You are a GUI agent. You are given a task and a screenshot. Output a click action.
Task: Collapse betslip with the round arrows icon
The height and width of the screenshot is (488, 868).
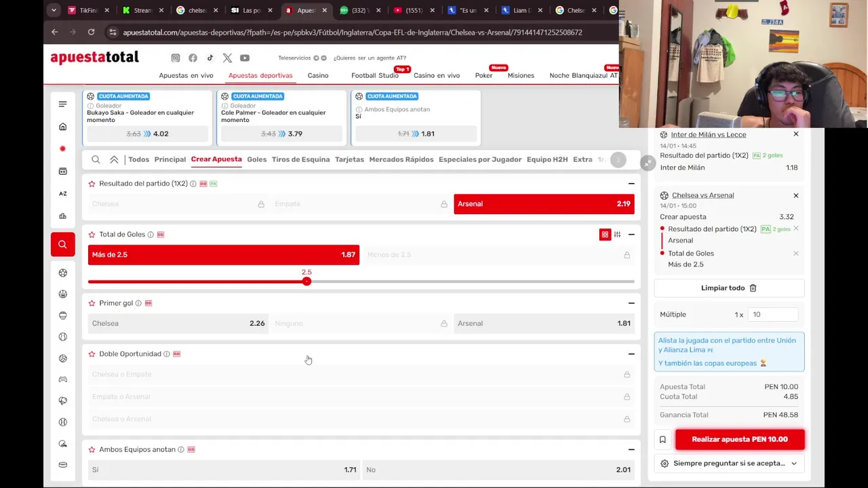(x=648, y=163)
